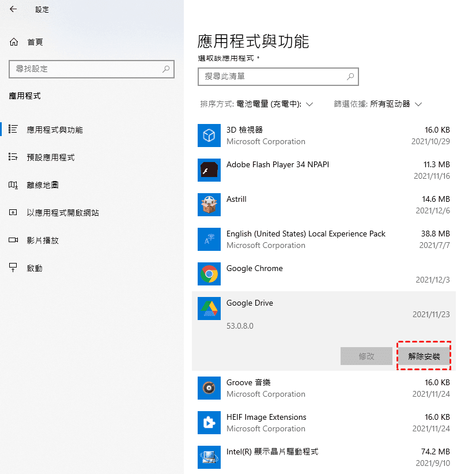Click the Google Chrome app icon
The image size is (476, 474).
pyautogui.click(x=209, y=274)
